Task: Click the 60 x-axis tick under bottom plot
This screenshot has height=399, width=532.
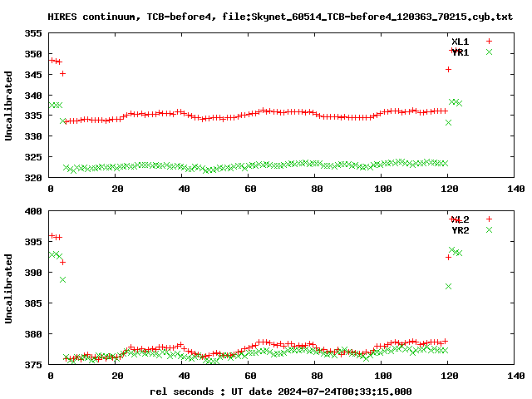Action: [x=250, y=376]
